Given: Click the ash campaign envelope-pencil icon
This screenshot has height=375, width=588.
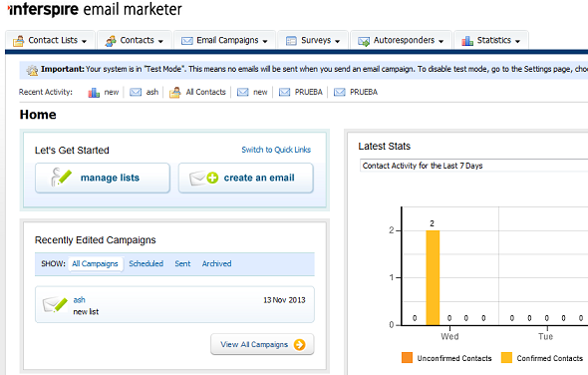Looking at the screenshot, I should [x=55, y=305].
